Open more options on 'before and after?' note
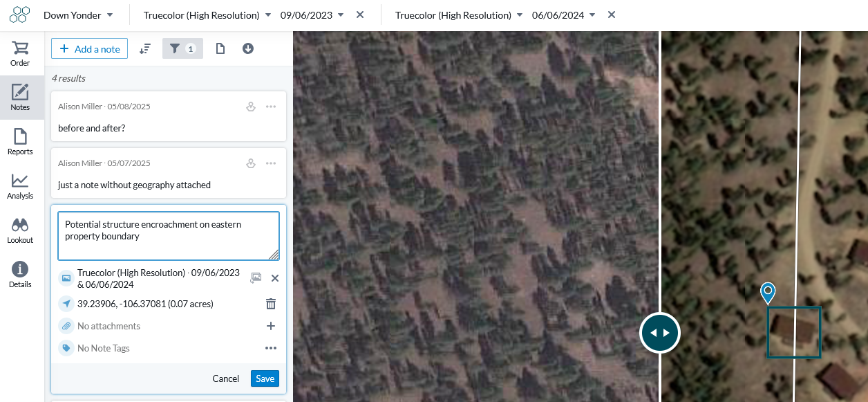 271,107
